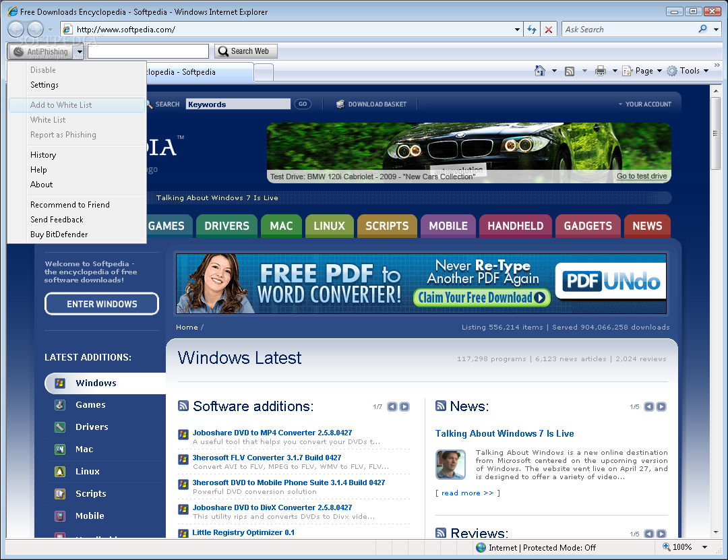Click the AntiPhishing toolbar button
Image resolution: width=728 pixels, height=560 pixels.
pyautogui.click(x=41, y=51)
